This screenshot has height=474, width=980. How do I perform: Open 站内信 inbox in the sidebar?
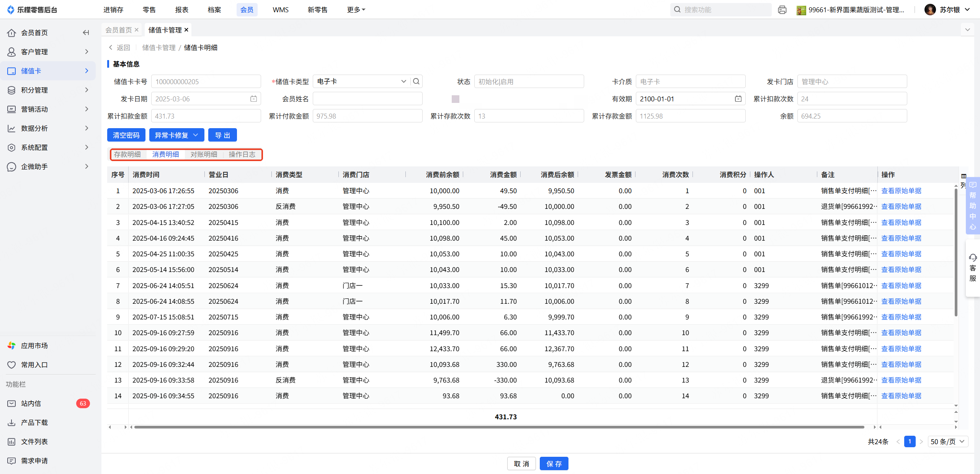[31, 403]
